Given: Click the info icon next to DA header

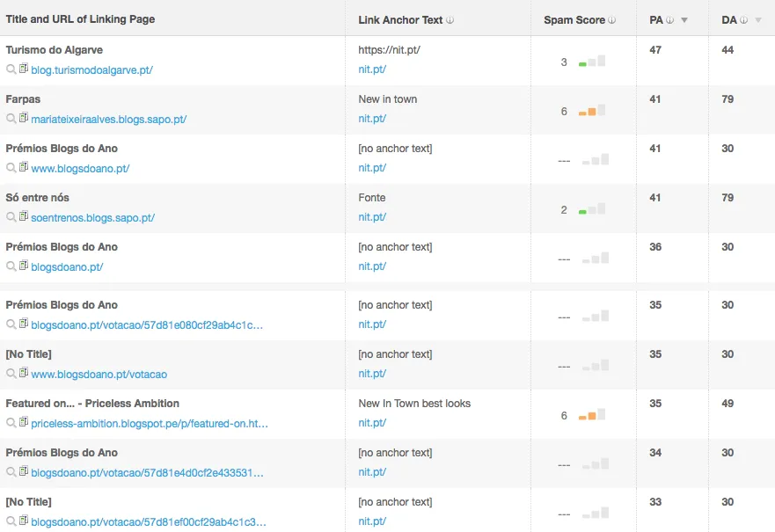Looking at the screenshot, I should click(744, 20).
